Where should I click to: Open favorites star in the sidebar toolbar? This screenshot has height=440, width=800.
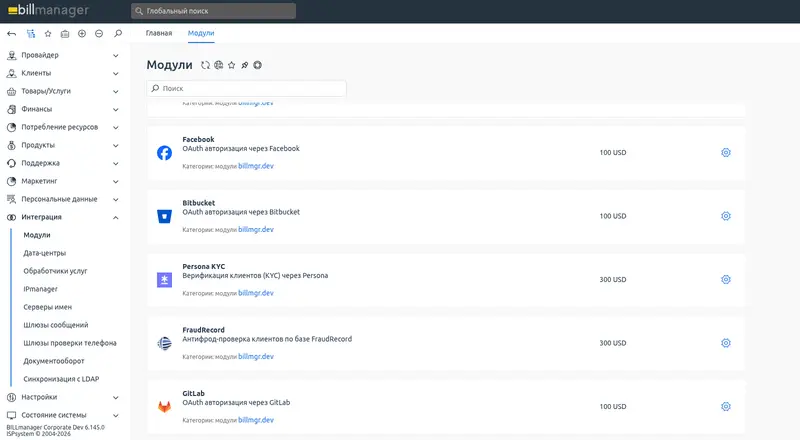(x=48, y=34)
